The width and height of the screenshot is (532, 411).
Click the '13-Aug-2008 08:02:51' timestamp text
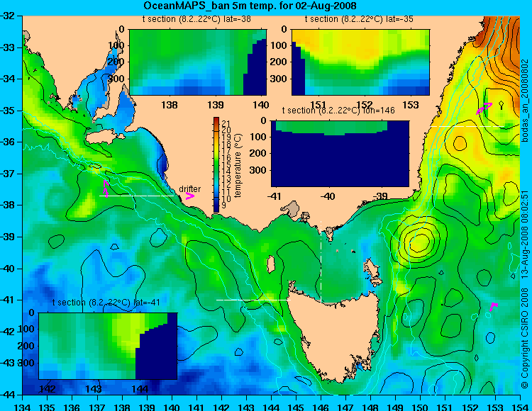(x=525, y=235)
